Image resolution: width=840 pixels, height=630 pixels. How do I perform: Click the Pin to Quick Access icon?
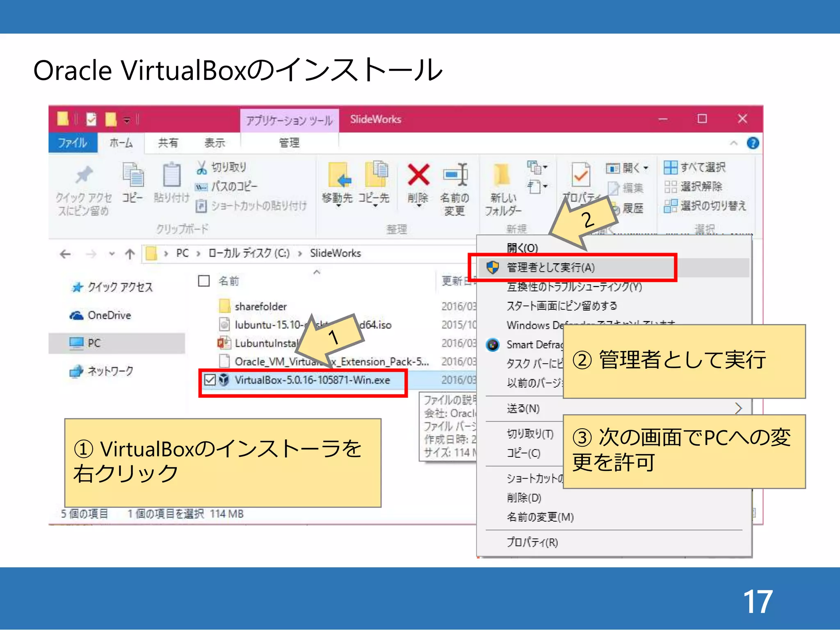point(84,175)
